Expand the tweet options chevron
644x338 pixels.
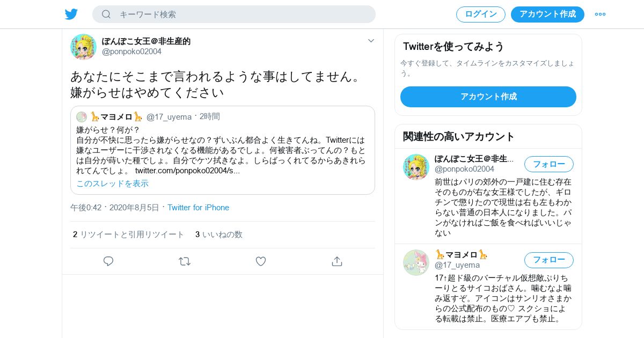pos(371,41)
